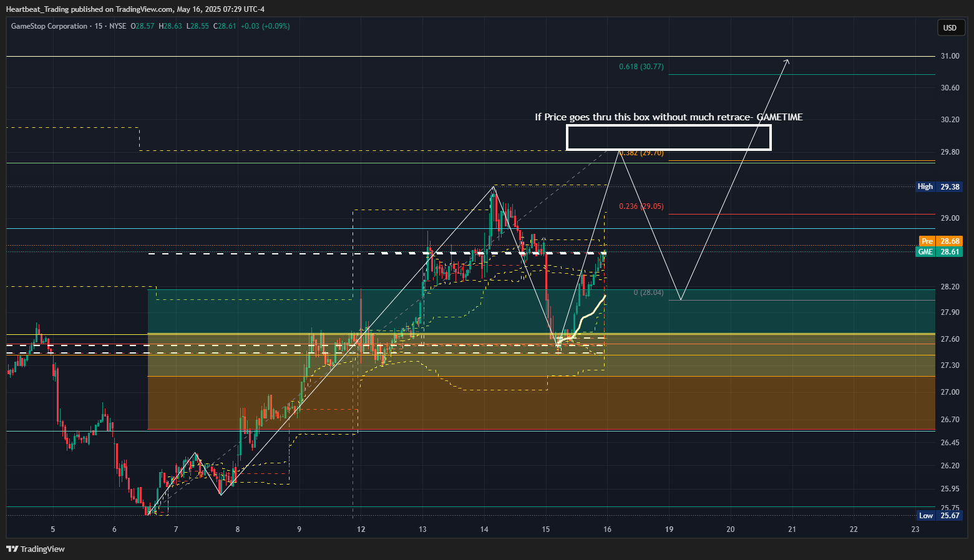Image resolution: width=974 pixels, height=560 pixels.
Task: Click the 0.236 (29.05) Fibonacci label
Action: [x=641, y=206]
